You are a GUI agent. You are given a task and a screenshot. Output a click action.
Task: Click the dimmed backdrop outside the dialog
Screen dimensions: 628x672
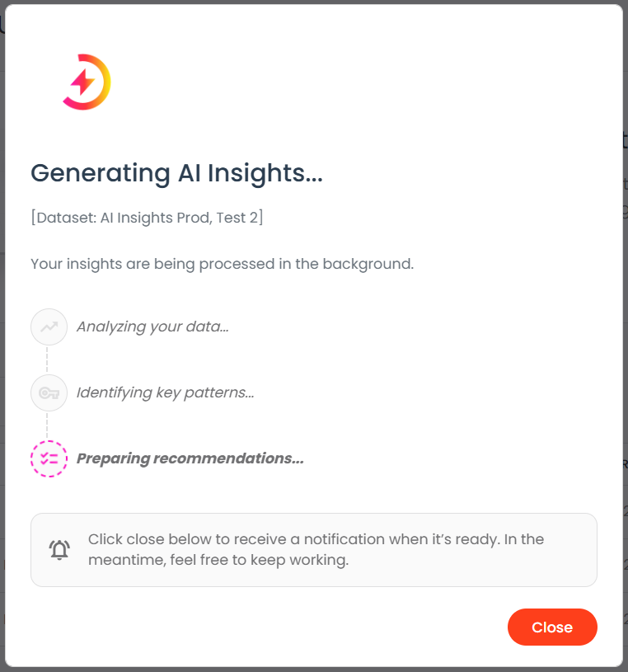pos(625,330)
